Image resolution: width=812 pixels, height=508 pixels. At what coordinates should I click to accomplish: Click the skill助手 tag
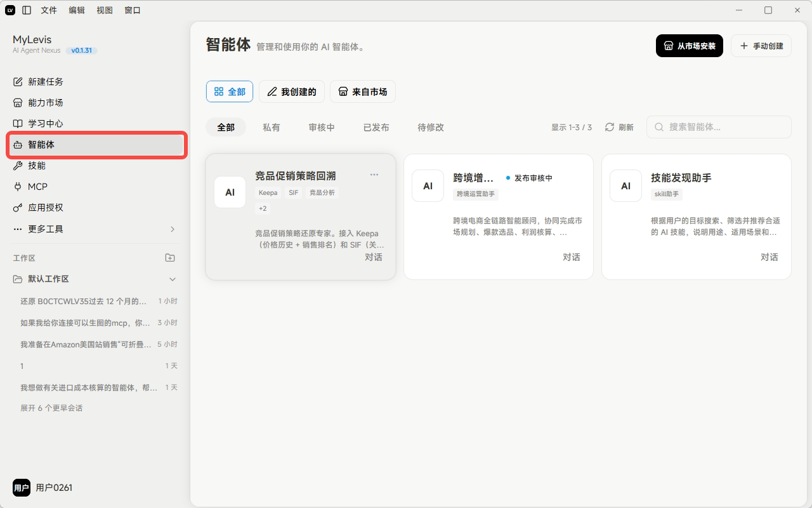(667, 194)
